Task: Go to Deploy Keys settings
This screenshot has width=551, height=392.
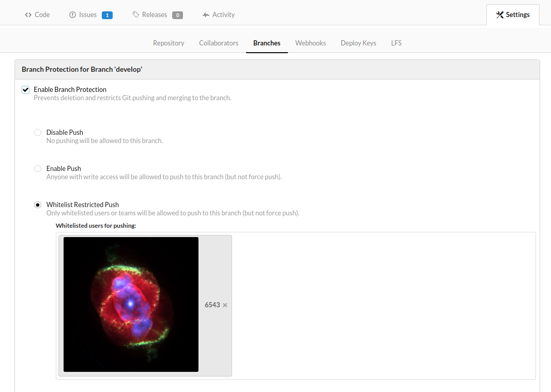Action: click(x=358, y=43)
